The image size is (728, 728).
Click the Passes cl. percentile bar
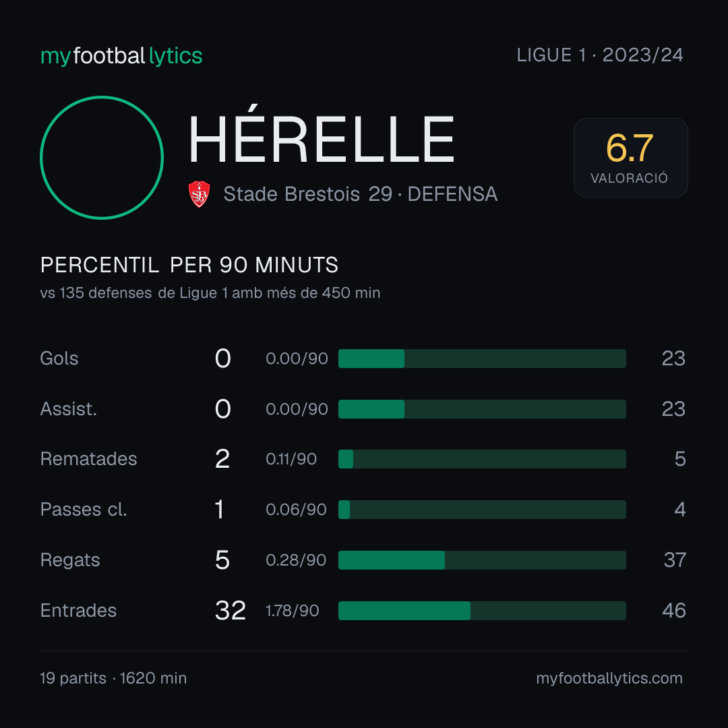click(482, 510)
